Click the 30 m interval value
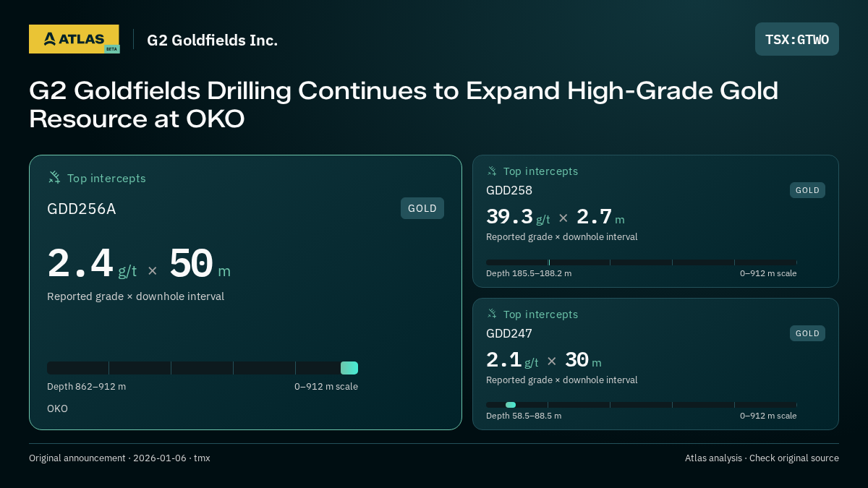 tap(583, 360)
